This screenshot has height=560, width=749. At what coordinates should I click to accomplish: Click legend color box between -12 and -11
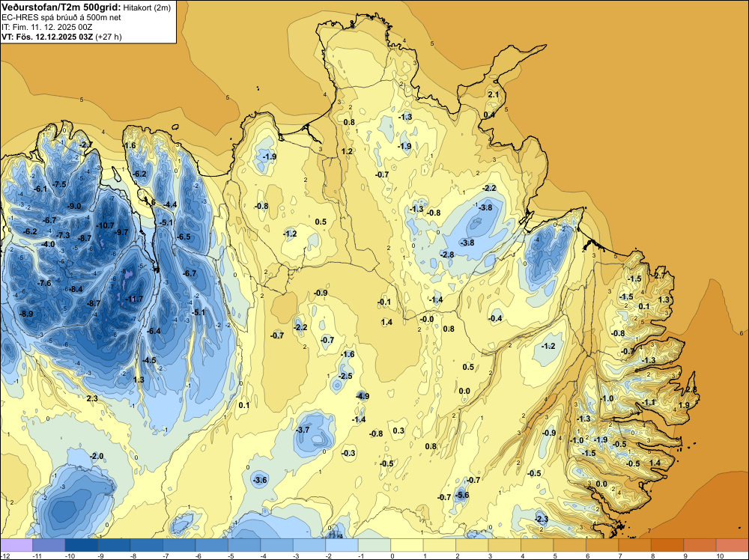[16, 545]
